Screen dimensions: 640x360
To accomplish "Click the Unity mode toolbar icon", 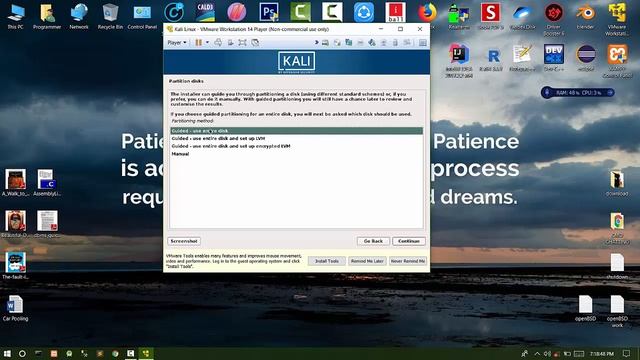I will click(255, 42).
